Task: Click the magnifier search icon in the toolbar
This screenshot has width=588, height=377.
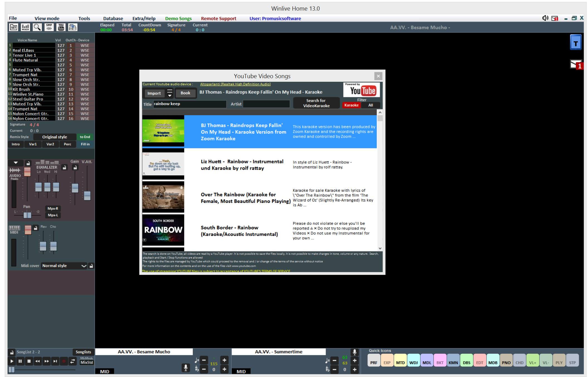Action: click(37, 27)
